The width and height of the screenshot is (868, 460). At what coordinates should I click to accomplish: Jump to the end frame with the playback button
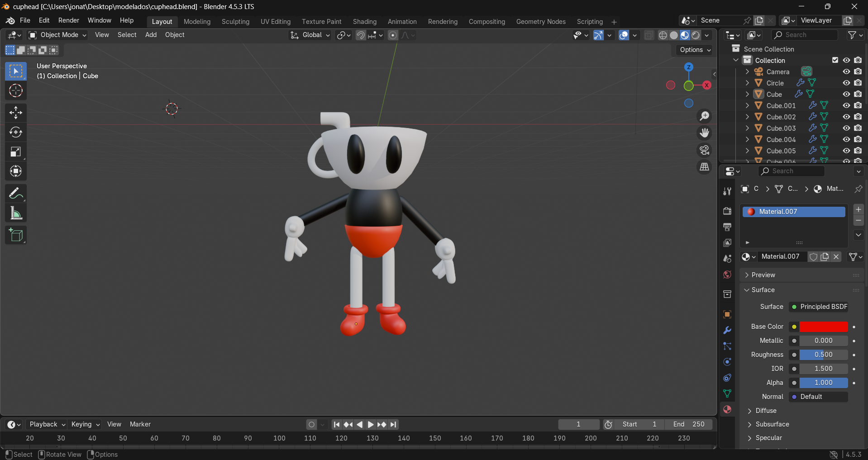pos(393,424)
